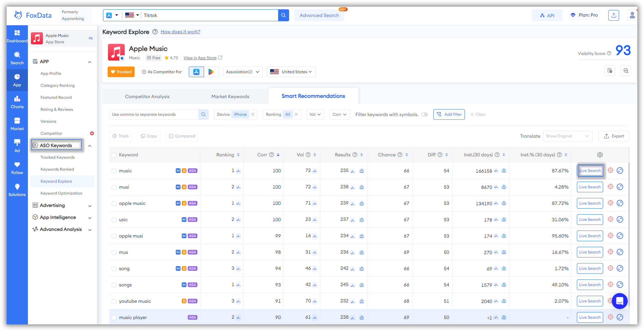Select the App Store platform icon

tap(196, 72)
